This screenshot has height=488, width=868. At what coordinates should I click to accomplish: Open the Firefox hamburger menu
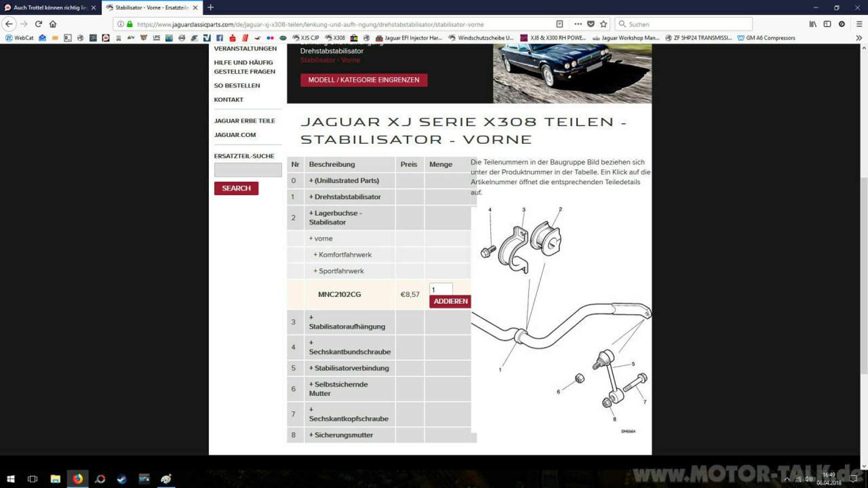pos(859,24)
